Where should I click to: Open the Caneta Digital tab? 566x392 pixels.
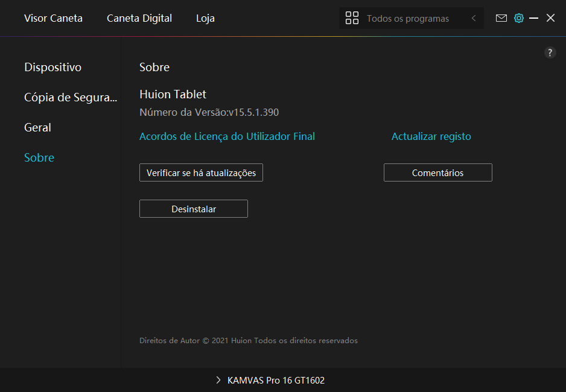(x=139, y=18)
